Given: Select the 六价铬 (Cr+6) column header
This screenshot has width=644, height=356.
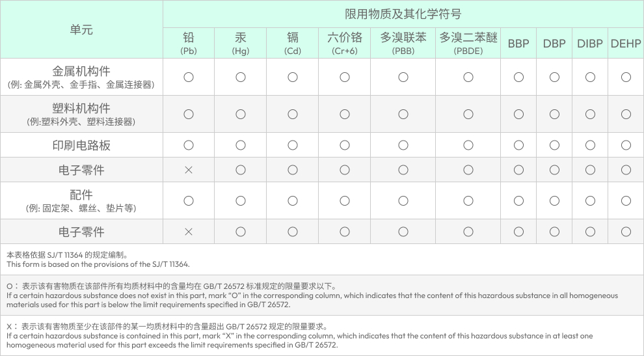Looking at the screenshot, I should pos(345,43).
